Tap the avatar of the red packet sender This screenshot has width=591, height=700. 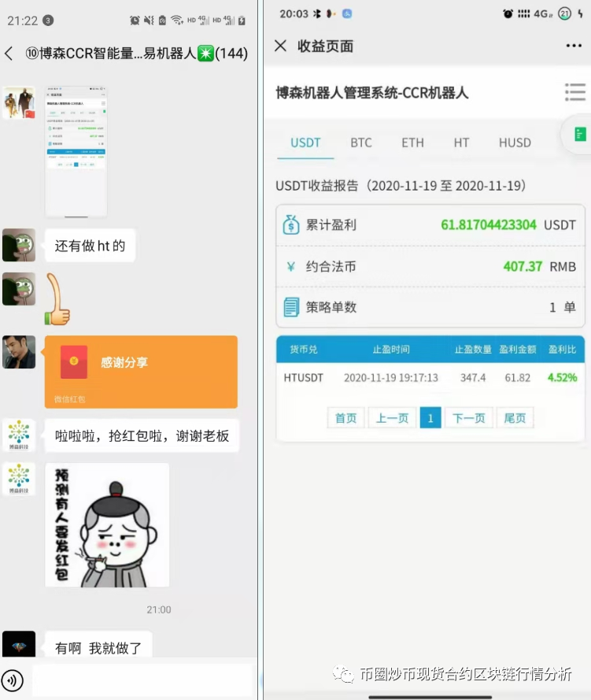(x=19, y=352)
